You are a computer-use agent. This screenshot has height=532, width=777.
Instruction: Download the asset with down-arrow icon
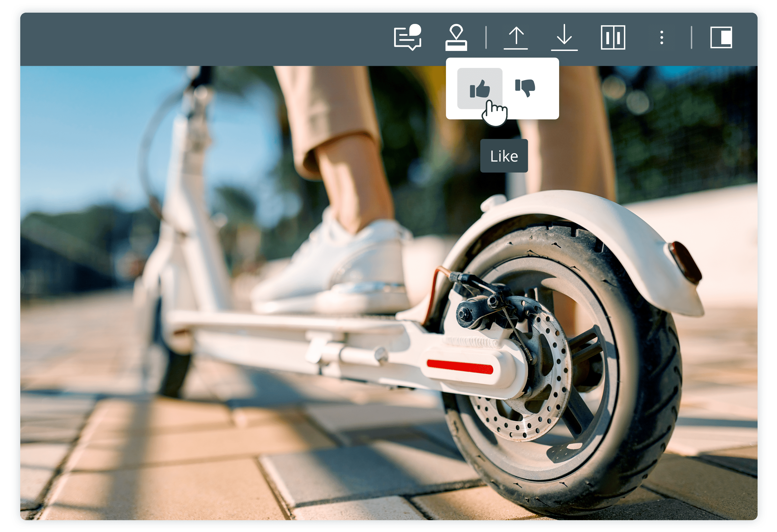pos(564,37)
